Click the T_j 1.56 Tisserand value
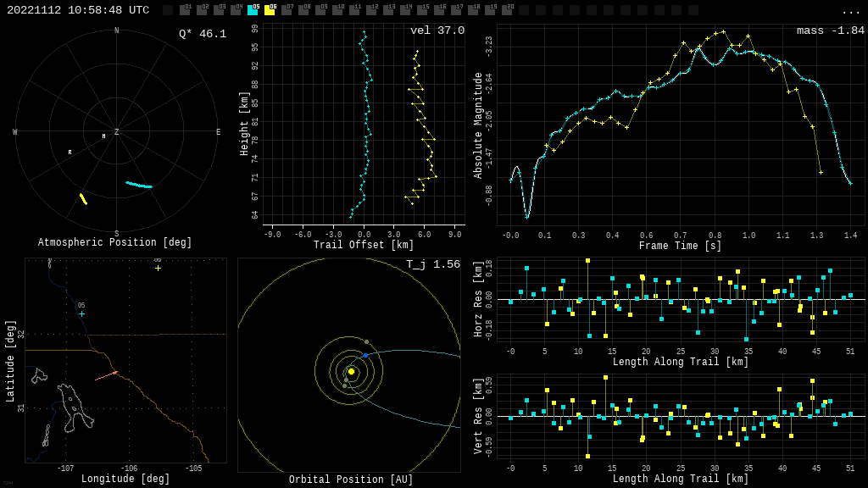Viewport: 868px width, 488px height. coord(432,264)
